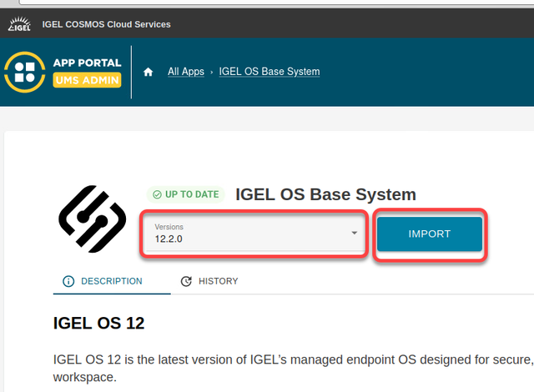Click the clock icon beside History
Image resolution: width=534 pixels, height=392 pixels.
186,282
